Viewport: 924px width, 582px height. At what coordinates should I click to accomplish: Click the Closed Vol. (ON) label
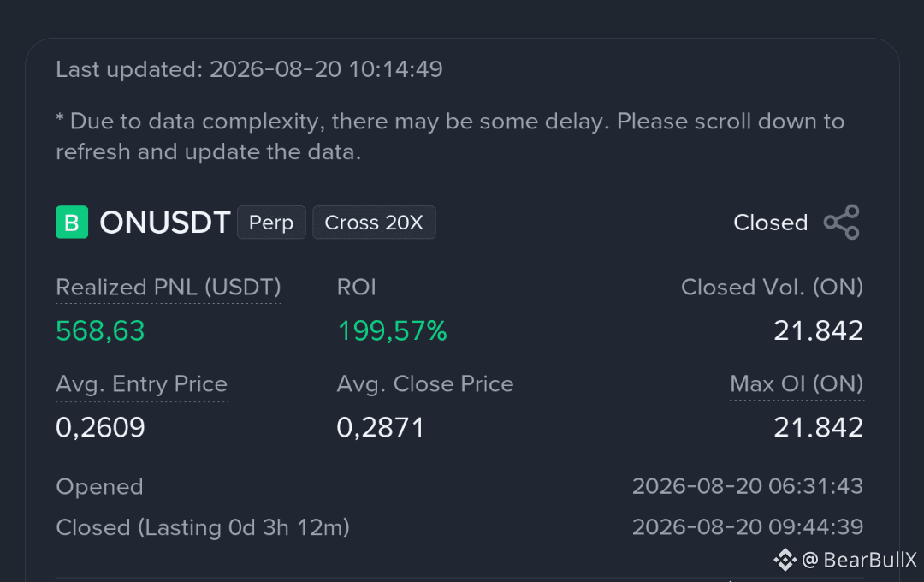pyautogui.click(x=772, y=288)
